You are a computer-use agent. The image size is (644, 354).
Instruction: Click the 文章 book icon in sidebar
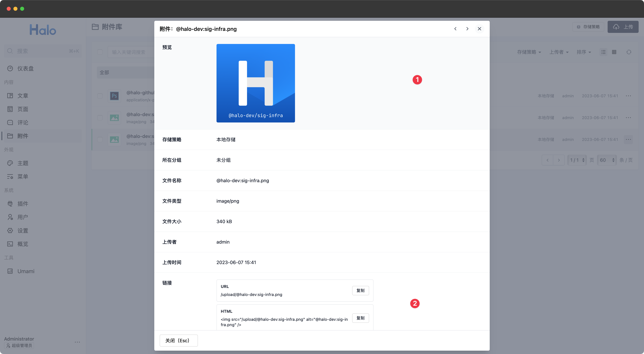(x=10, y=96)
